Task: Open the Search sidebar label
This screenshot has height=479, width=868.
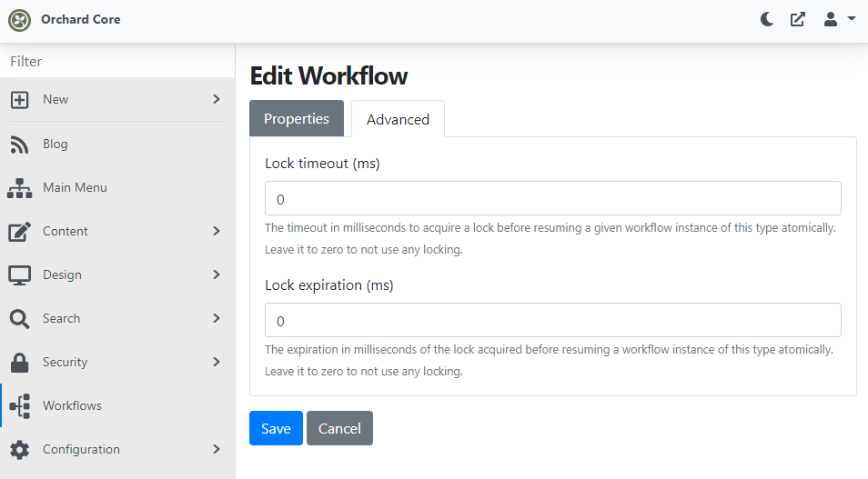Action: pyautogui.click(x=62, y=318)
